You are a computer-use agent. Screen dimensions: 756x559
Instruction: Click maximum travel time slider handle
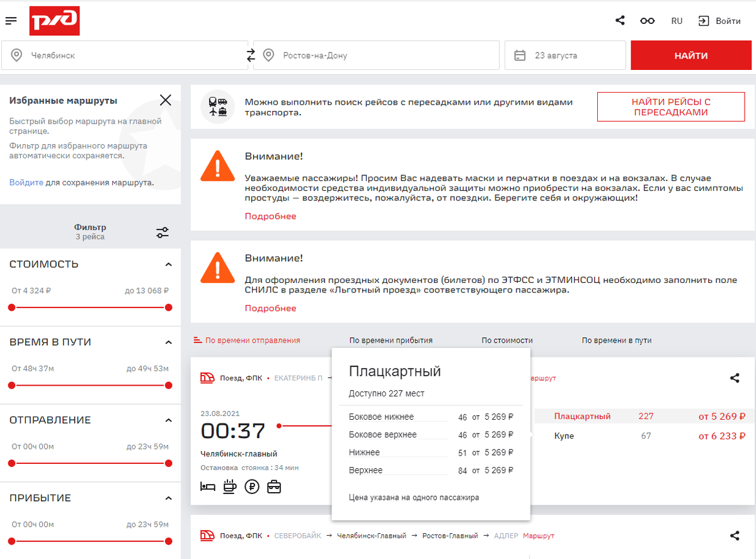click(x=168, y=385)
